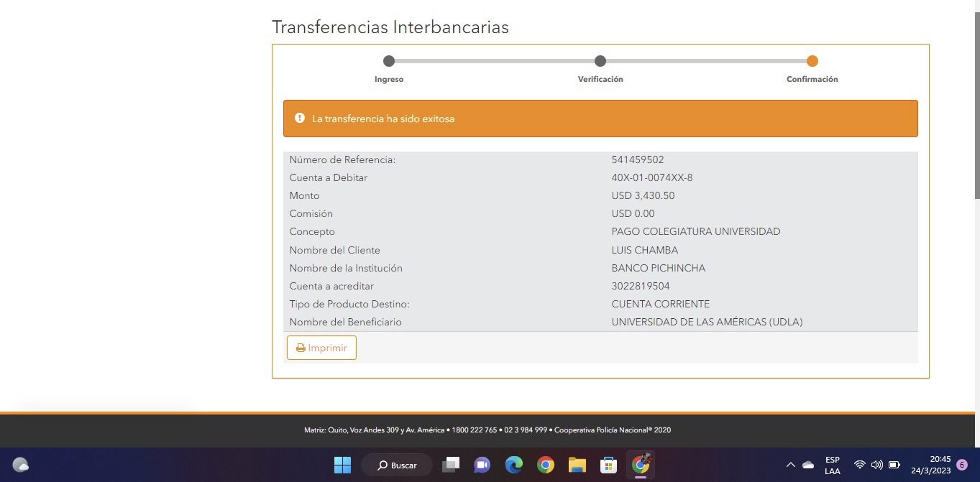This screenshot has width=980, height=482.
Task: Open the Teams Chat taskbar icon
Action: [x=482, y=465]
